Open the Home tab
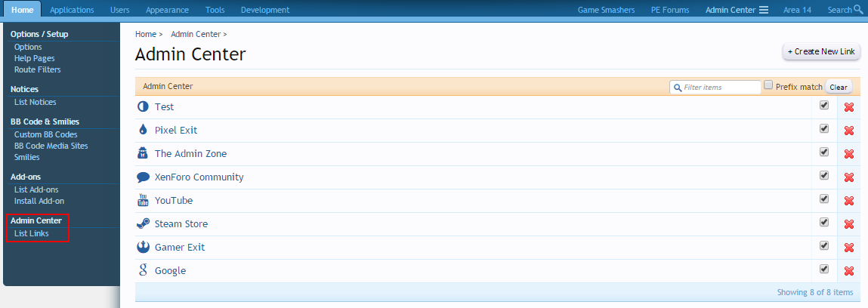Image resolution: width=868 pixels, height=308 pixels. [x=22, y=10]
